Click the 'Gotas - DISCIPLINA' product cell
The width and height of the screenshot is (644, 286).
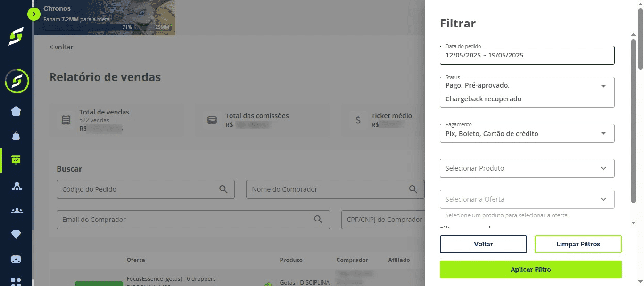tap(305, 282)
